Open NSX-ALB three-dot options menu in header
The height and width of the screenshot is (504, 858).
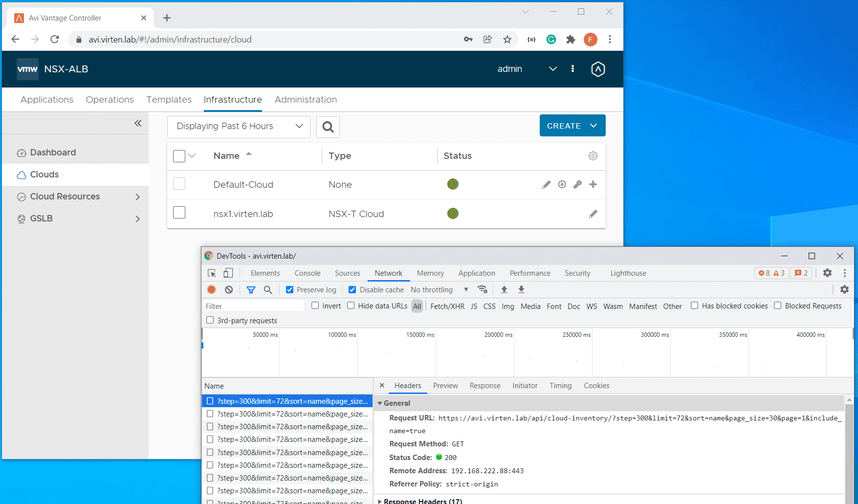pos(572,69)
